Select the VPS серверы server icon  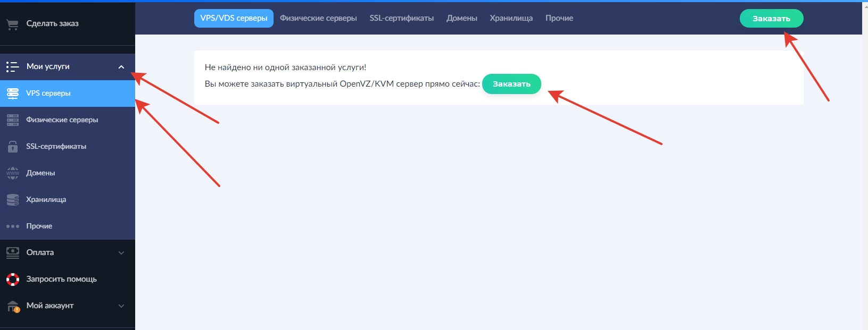(x=12, y=94)
